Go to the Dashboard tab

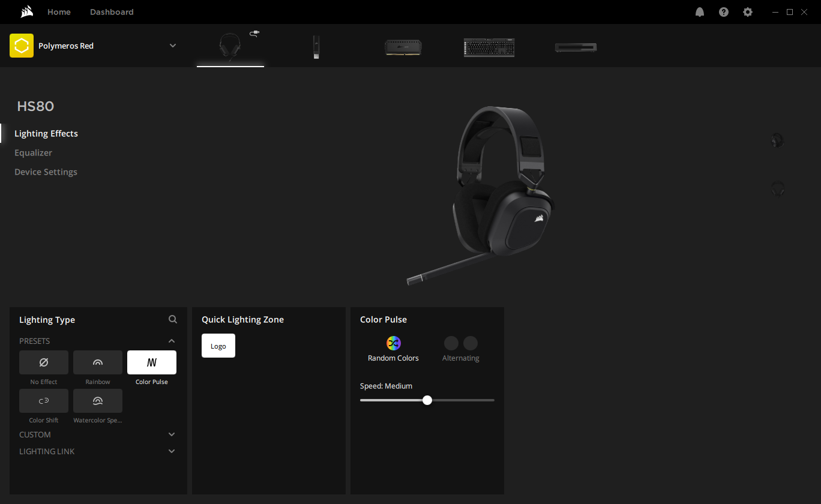[112, 12]
